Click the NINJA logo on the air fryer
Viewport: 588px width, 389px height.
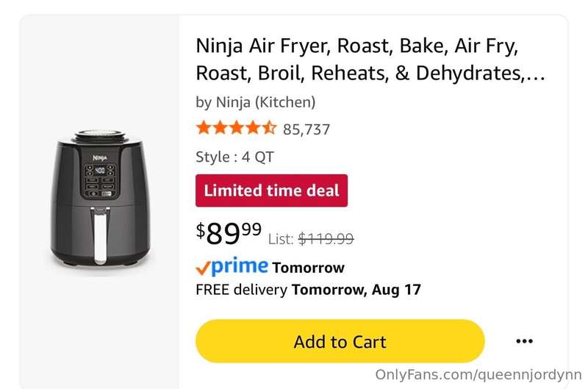click(100, 158)
